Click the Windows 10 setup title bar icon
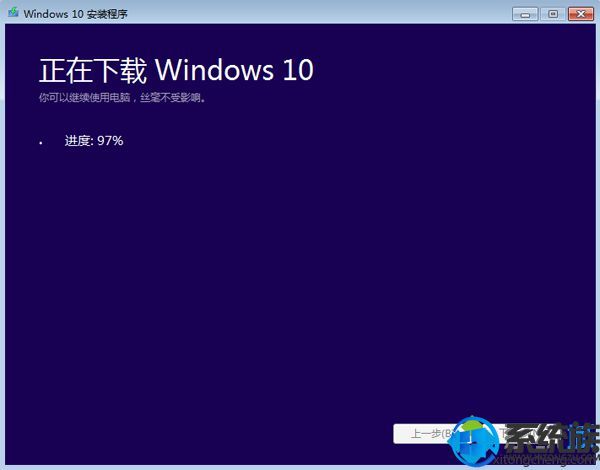Image resolution: width=600 pixels, height=470 pixels. (13, 13)
